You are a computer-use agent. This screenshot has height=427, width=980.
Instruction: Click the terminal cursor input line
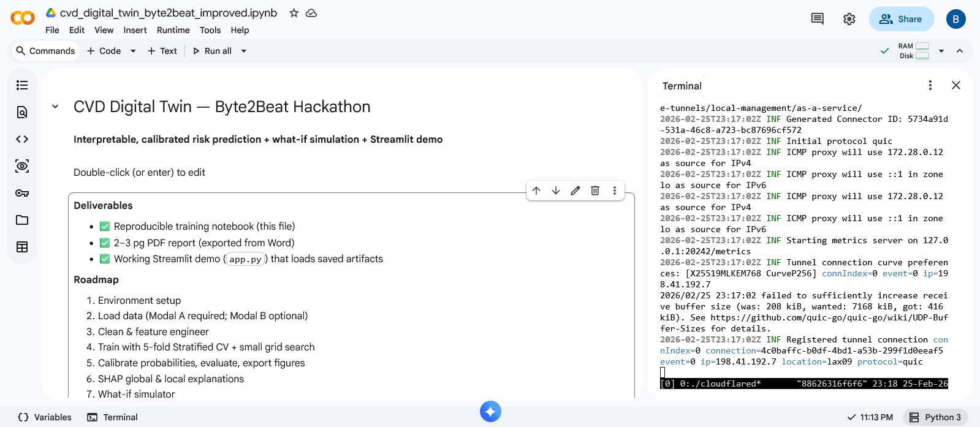(x=663, y=372)
